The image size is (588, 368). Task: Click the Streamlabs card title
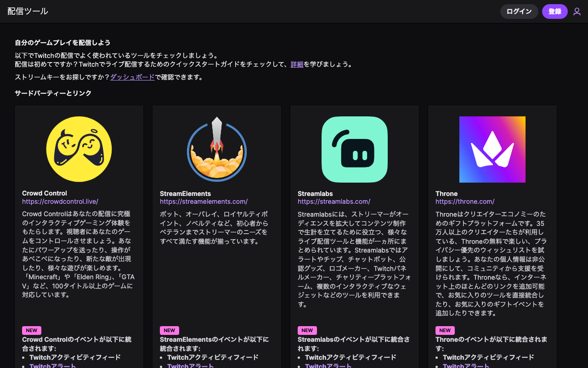pos(315,193)
